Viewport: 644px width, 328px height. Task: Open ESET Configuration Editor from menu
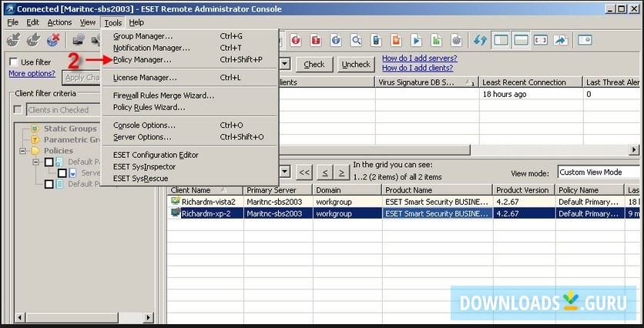click(x=190, y=155)
